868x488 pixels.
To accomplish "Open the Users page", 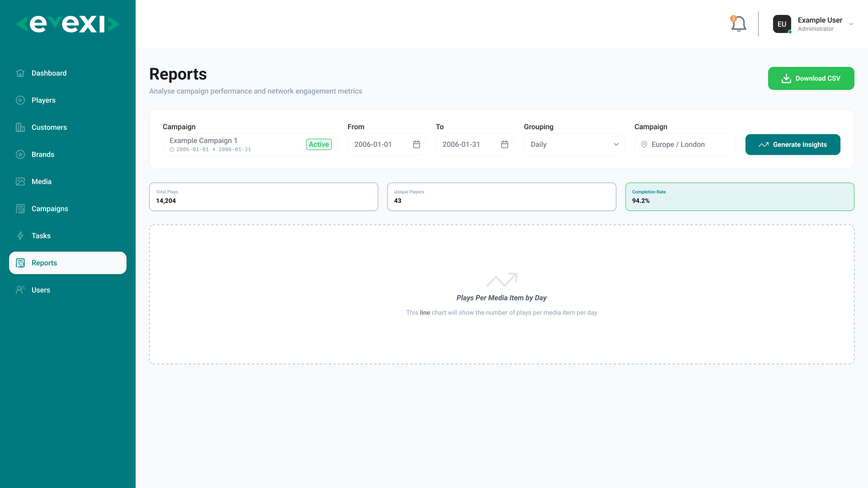I will coord(68,290).
